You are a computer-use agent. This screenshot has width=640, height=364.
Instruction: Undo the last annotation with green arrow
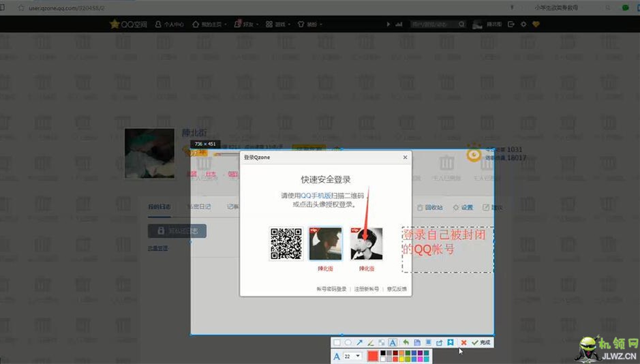tap(406, 342)
